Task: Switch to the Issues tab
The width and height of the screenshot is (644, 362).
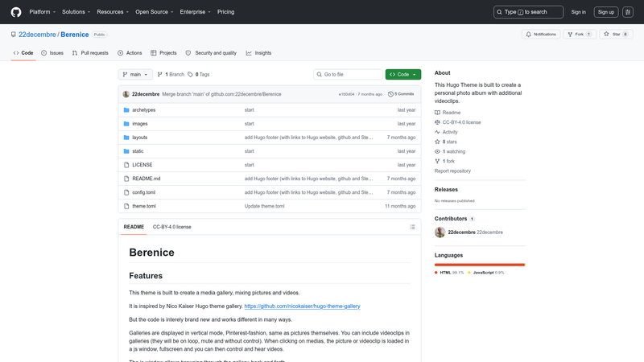Action: [x=52, y=53]
